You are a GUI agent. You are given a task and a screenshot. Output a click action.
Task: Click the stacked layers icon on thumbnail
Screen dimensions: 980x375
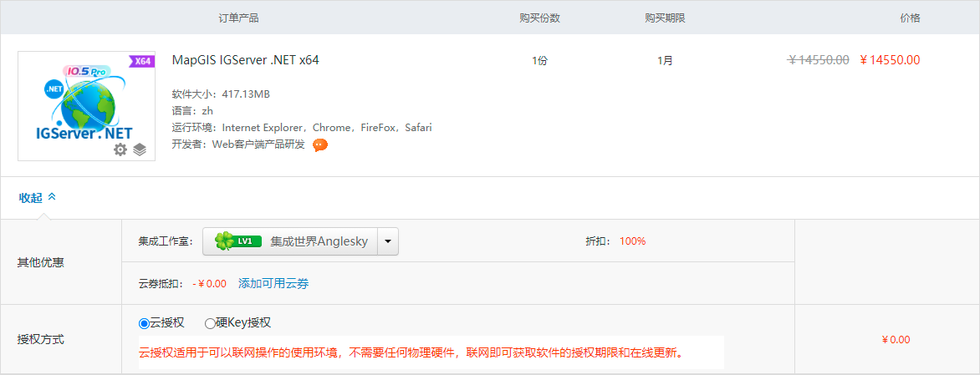pyautogui.click(x=140, y=149)
